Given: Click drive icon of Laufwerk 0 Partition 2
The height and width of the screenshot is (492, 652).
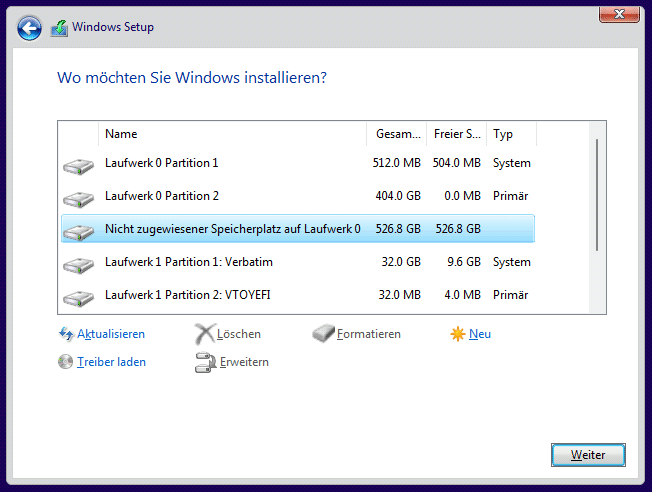Looking at the screenshot, I should pos(78,200).
